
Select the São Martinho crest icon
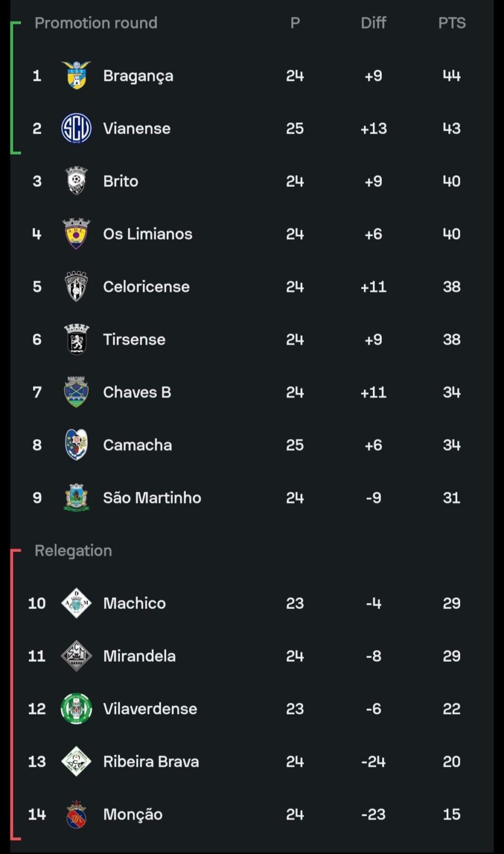76,498
